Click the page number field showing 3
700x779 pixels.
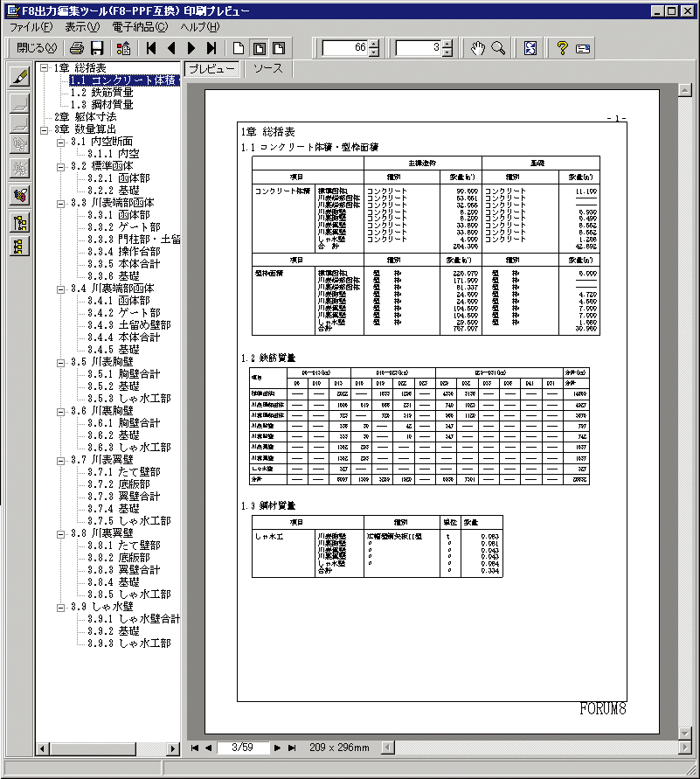[419, 48]
